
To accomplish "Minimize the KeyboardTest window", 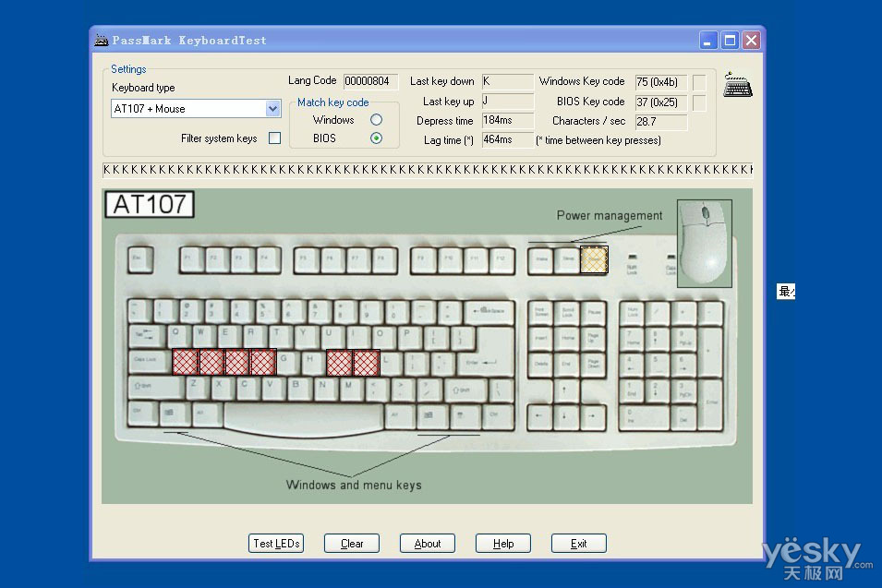I will [708, 41].
